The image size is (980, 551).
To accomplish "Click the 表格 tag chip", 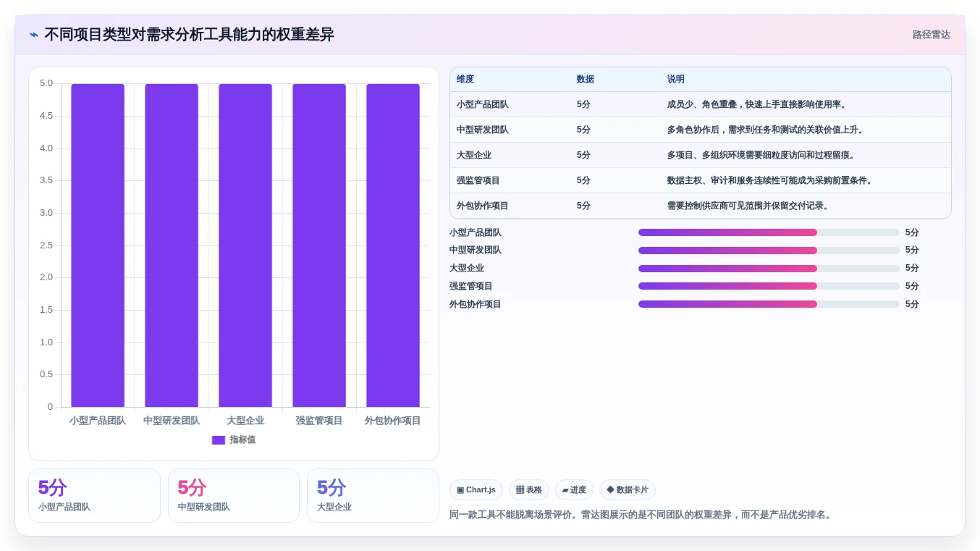I will tap(529, 490).
